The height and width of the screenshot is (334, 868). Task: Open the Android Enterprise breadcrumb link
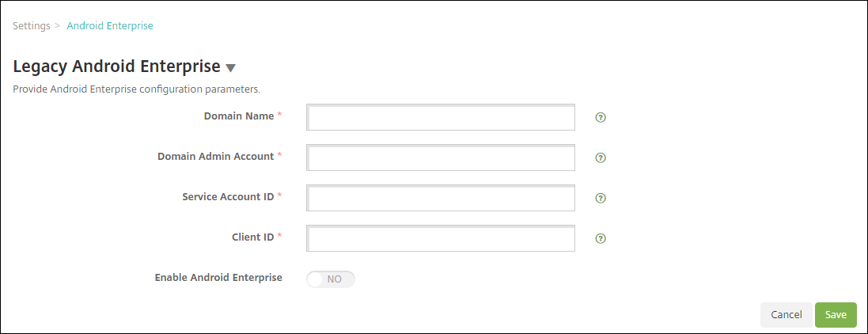click(x=110, y=25)
